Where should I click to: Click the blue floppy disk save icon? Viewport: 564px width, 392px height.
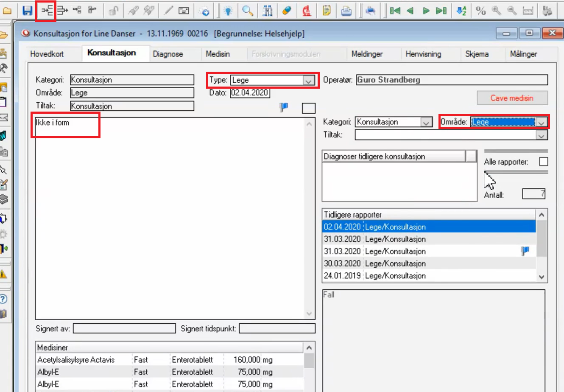[28, 11]
